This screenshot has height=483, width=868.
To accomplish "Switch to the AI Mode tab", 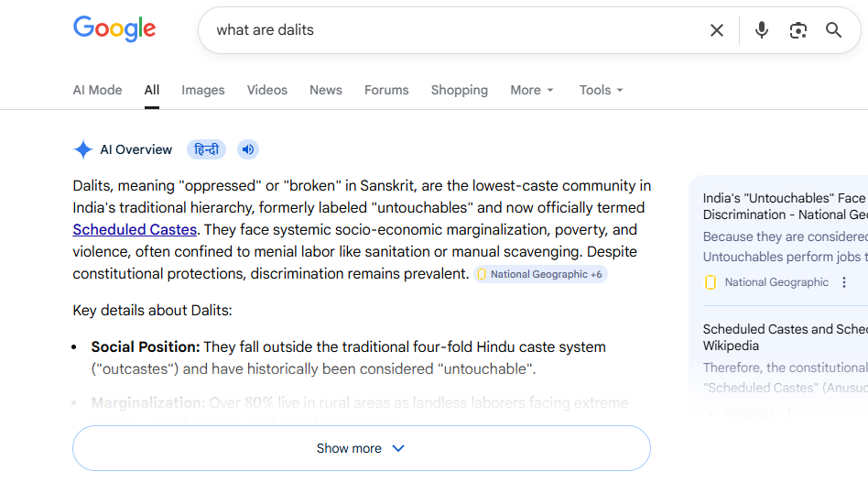I will tap(97, 90).
